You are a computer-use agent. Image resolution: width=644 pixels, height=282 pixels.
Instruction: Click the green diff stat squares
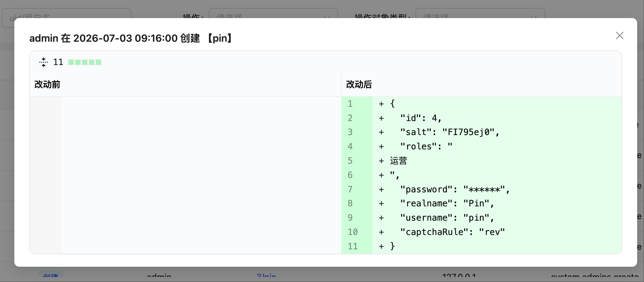[x=85, y=62]
